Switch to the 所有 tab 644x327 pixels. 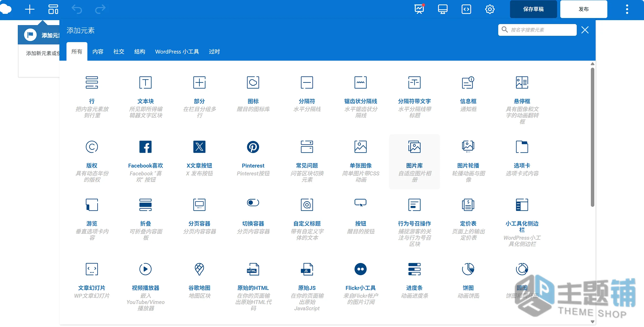pyautogui.click(x=77, y=51)
